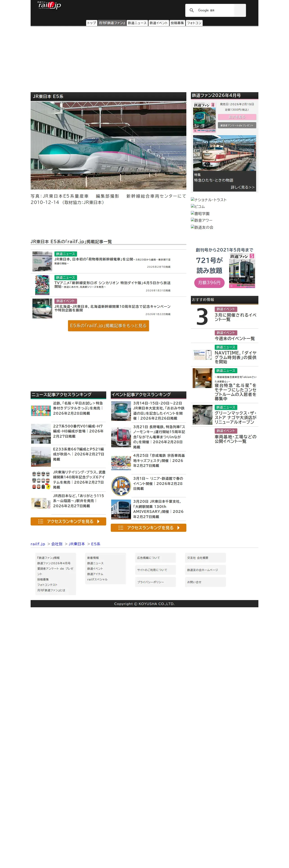The height and width of the screenshot is (868, 289).
Task: Open 3月に開催されるイベント一覧 link
Action: [235, 317]
